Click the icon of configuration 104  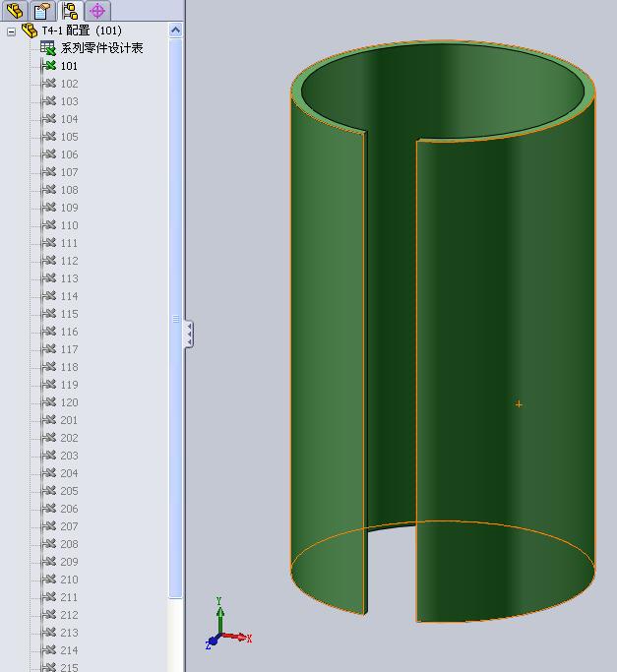point(49,119)
